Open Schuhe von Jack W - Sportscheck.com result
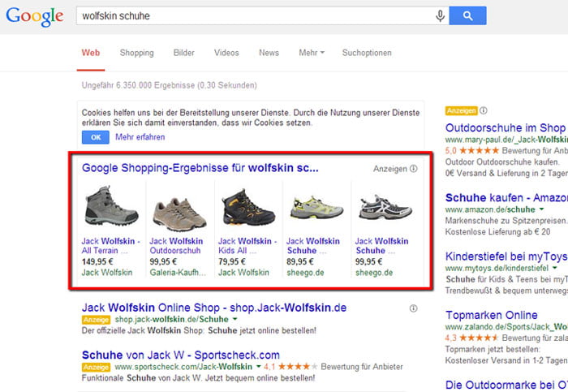568x392 pixels. [180, 355]
